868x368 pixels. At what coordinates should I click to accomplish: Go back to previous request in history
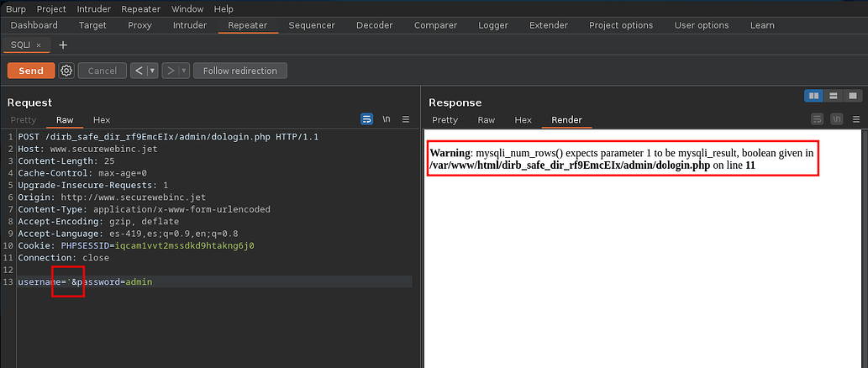coord(139,71)
